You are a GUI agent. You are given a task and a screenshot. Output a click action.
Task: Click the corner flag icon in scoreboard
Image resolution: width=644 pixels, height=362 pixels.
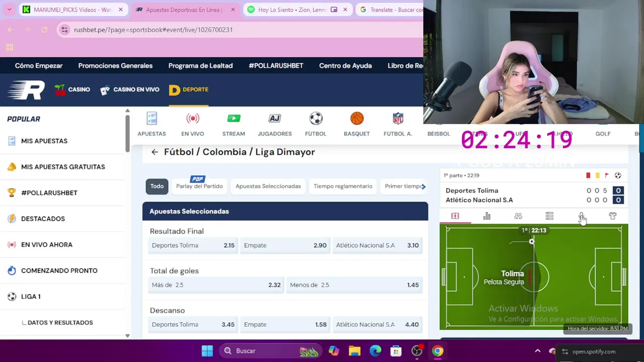(607, 175)
